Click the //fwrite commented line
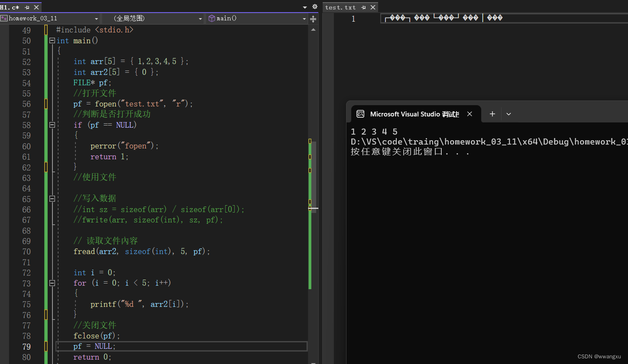Viewport: 628px width, 364px height. (x=148, y=220)
